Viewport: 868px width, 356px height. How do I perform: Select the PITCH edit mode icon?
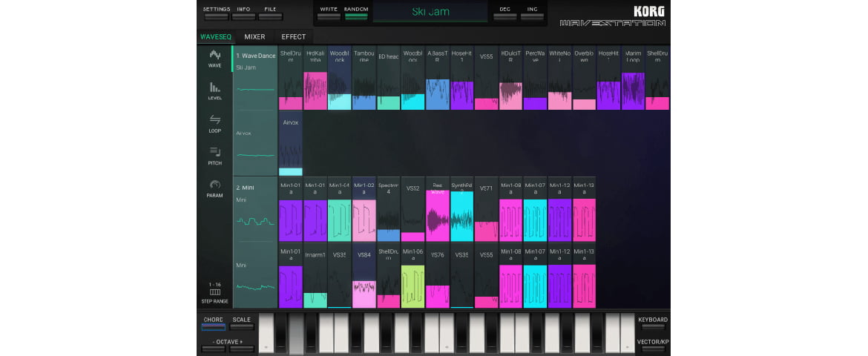coord(215,156)
